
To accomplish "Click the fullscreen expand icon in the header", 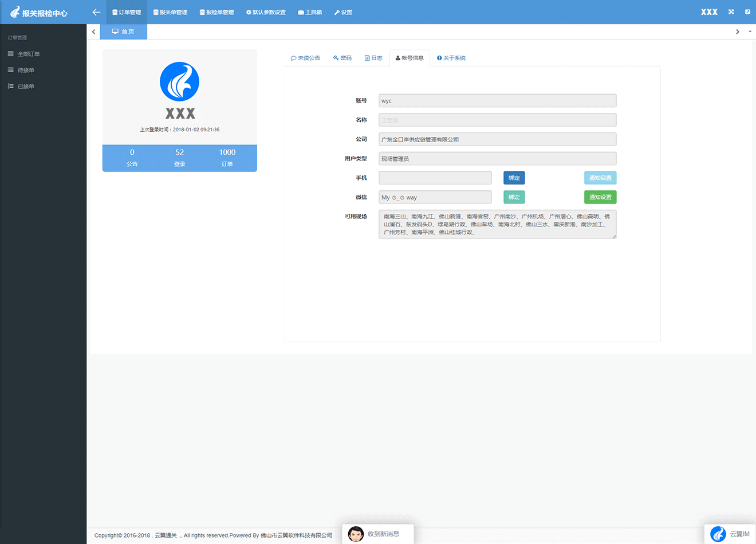I will click(x=731, y=12).
